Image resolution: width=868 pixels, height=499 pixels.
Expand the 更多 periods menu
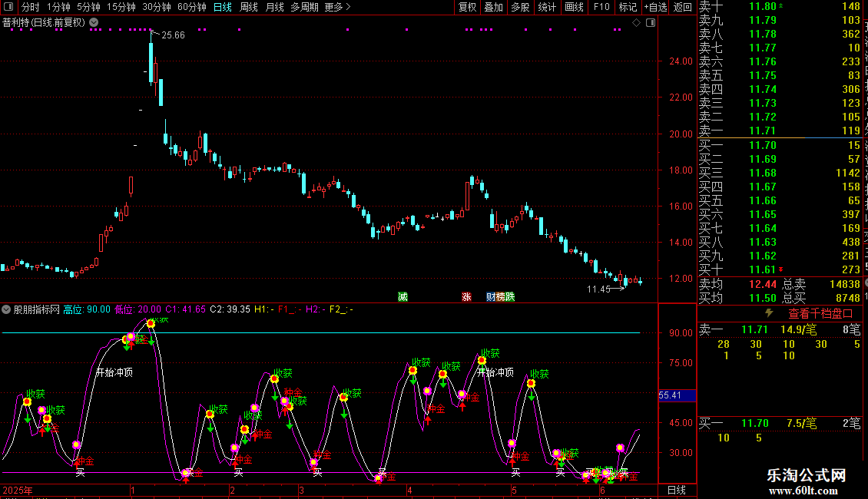coord(338,7)
